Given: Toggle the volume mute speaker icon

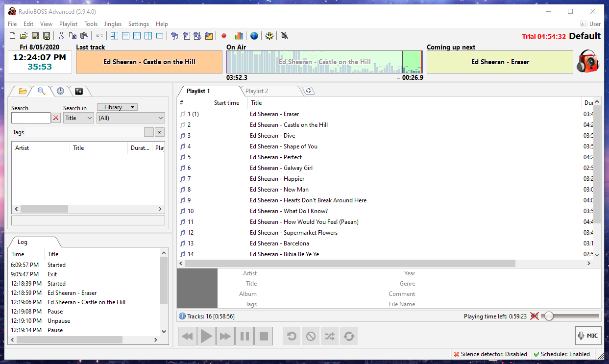Looking at the screenshot, I should tap(535, 316).
